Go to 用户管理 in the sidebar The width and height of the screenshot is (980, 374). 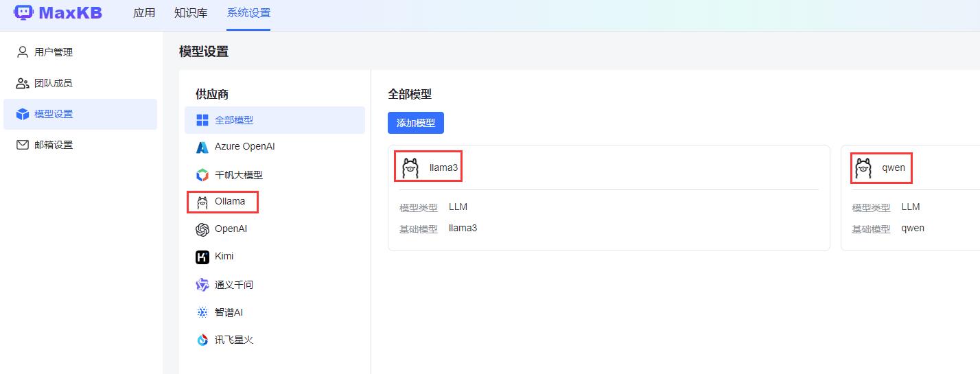[x=53, y=52]
